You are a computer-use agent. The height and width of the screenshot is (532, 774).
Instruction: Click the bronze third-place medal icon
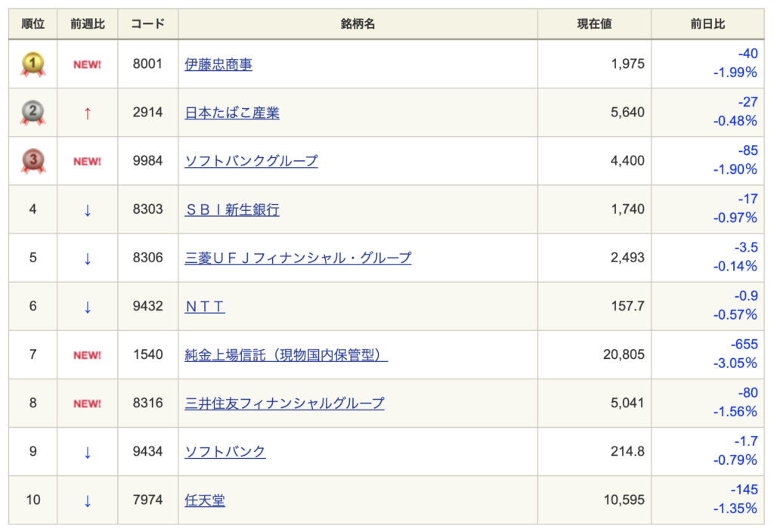(33, 162)
